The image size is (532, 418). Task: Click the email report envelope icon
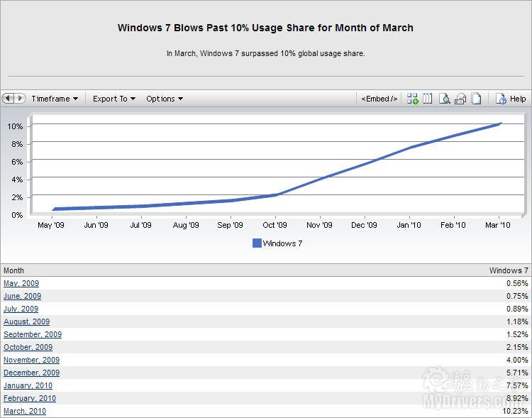460,99
